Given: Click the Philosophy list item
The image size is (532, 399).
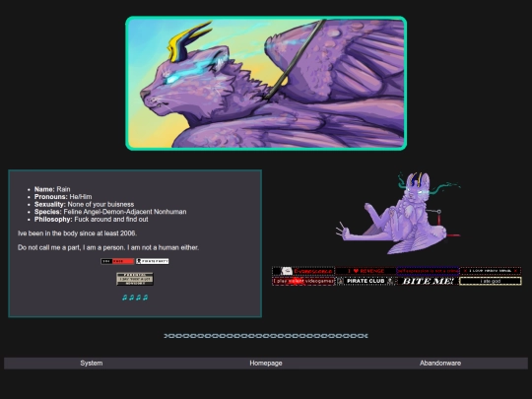Looking at the screenshot, I should pos(92,219).
